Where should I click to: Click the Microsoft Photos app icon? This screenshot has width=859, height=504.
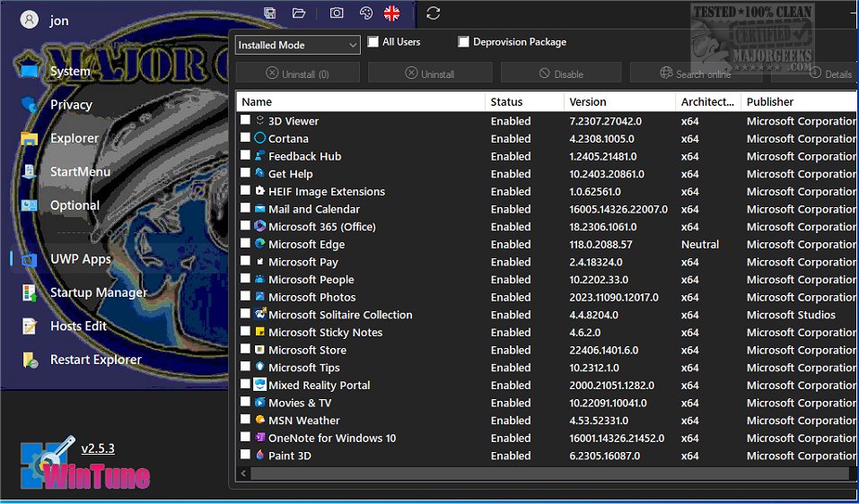[x=259, y=297]
